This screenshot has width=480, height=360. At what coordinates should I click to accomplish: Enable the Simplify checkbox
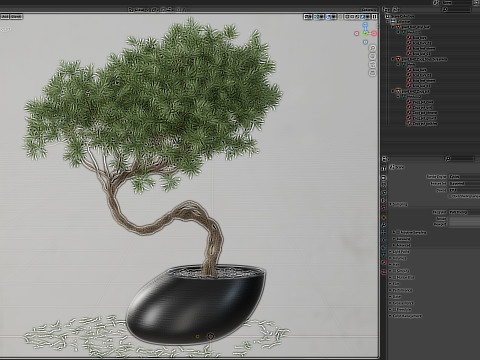pos(394,271)
